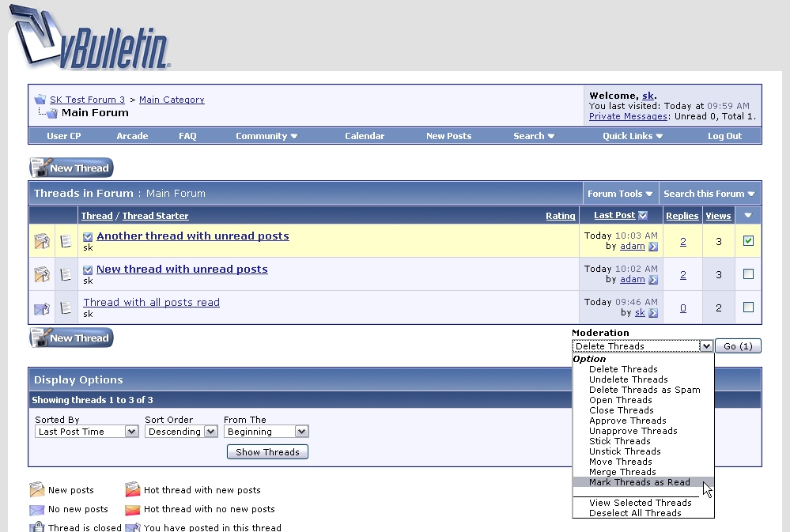Click the bottom New Thread button
790x532 pixels.
click(x=72, y=338)
